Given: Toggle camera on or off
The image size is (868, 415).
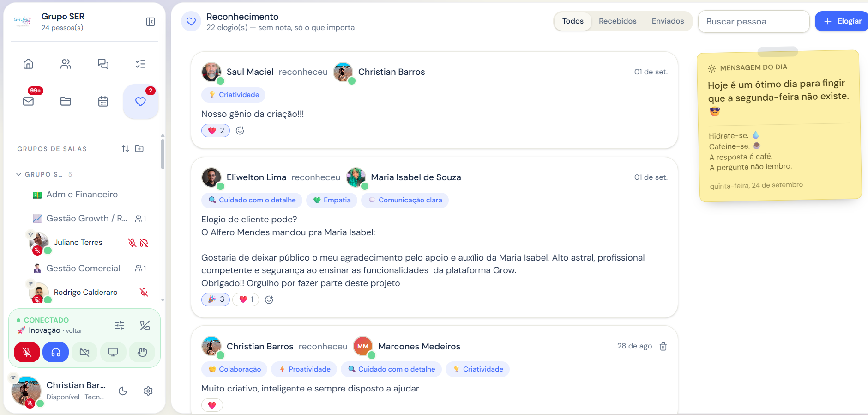Looking at the screenshot, I should 84,352.
